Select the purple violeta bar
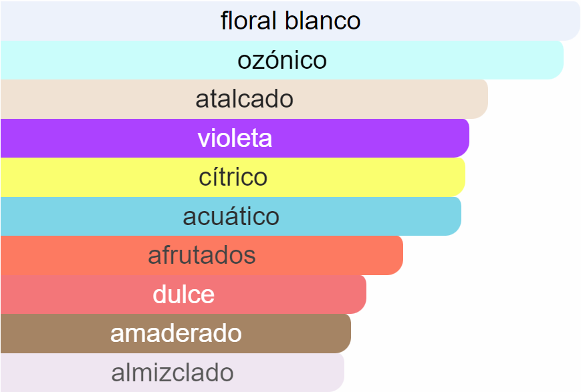The width and height of the screenshot is (581, 392). click(x=235, y=138)
